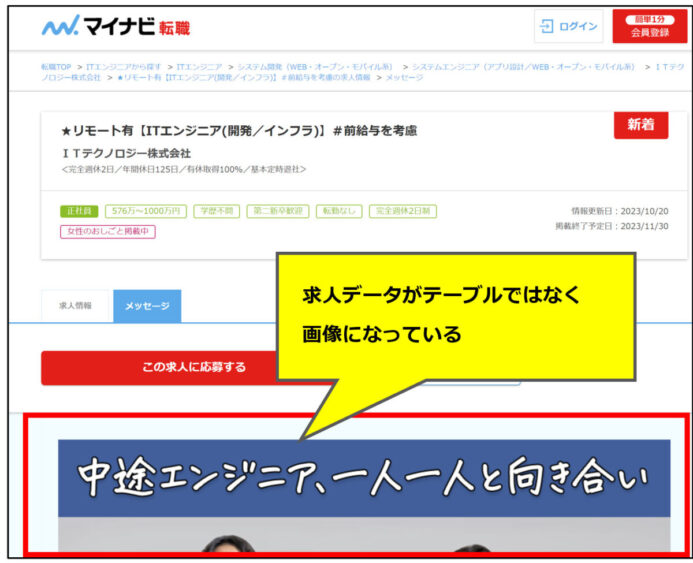Viewport: 693px width, 563px height.
Task: Click the company name ＩＴテクノロジー株式会社
Action: (x=126, y=153)
